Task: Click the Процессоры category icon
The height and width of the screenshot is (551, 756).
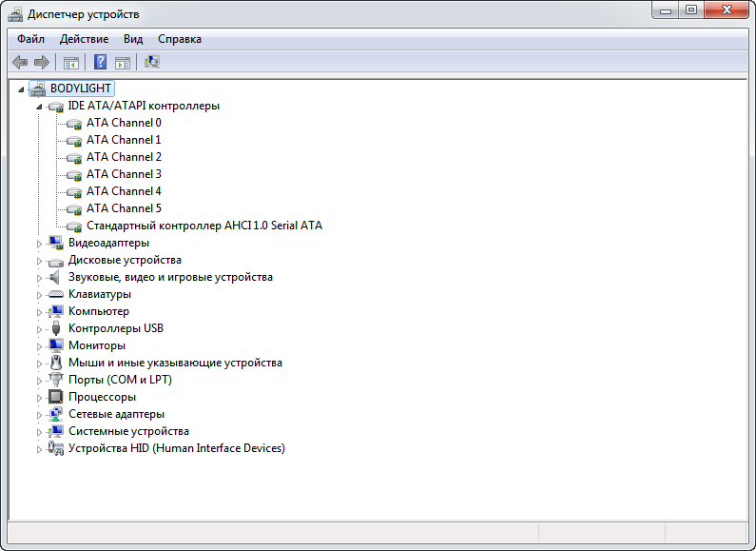Action: (55, 397)
